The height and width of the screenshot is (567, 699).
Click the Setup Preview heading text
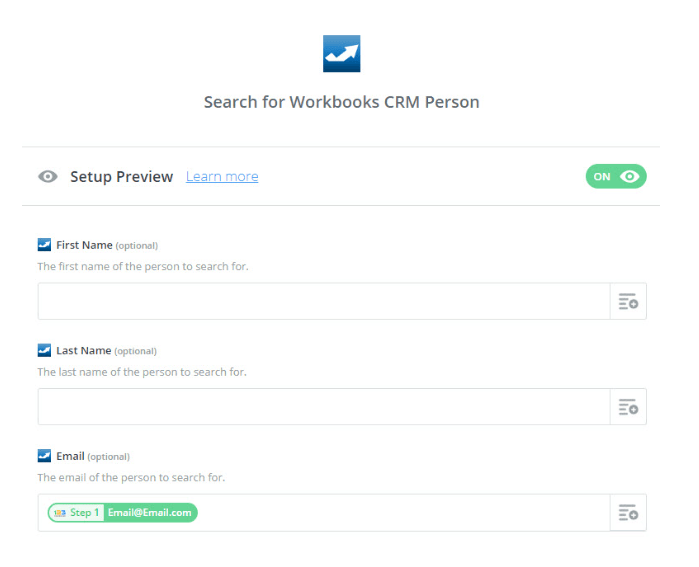[x=121, y=177]
